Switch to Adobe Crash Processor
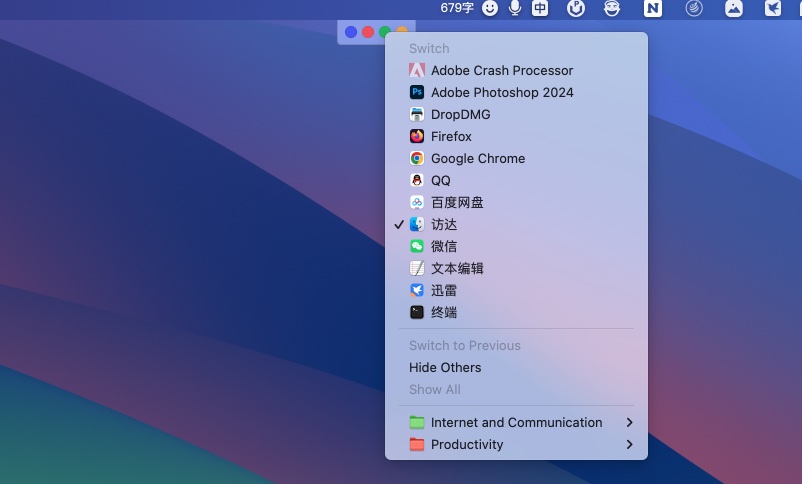This screenshot has width=802, height=484. (516, 70)
